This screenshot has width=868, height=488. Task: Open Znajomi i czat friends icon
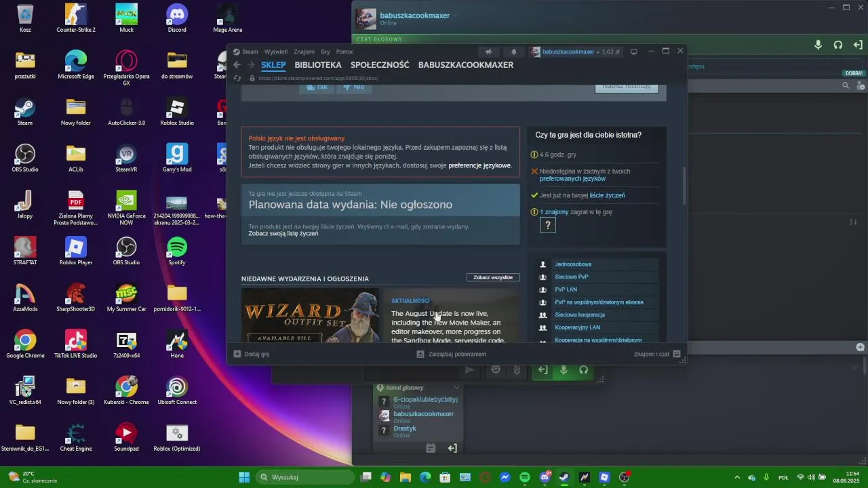[677, 354]
